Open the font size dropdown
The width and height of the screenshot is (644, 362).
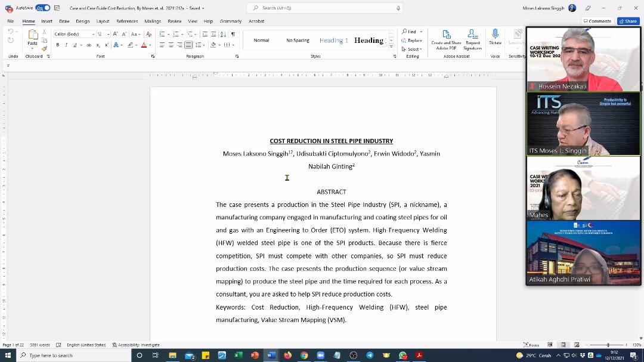(x=108, y=34)
